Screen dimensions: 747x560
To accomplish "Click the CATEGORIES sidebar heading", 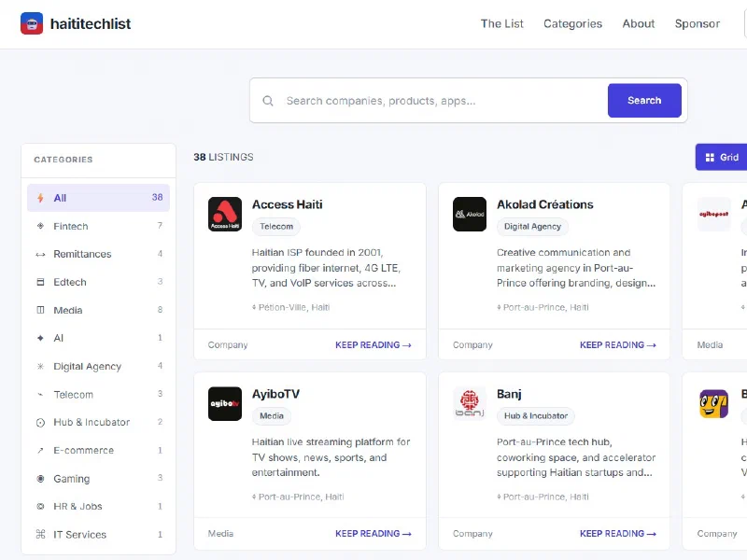I will [63, 160].
